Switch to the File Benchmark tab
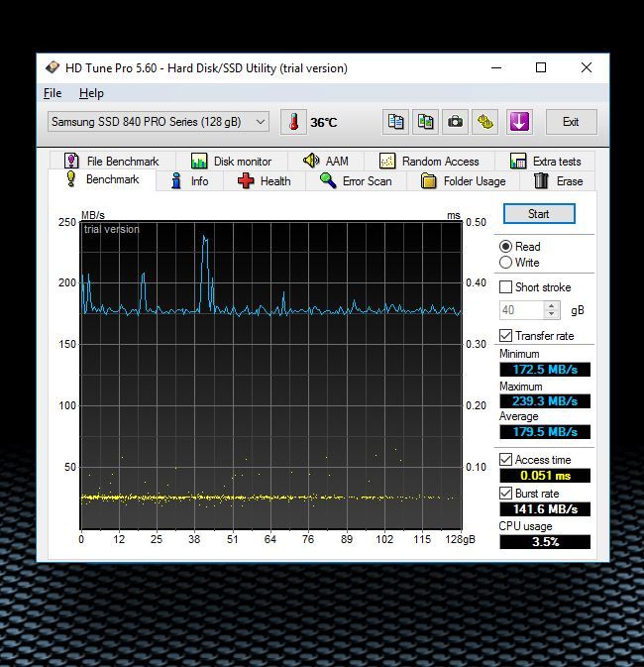This screenshot has width=644, height=667. point(113,162)
